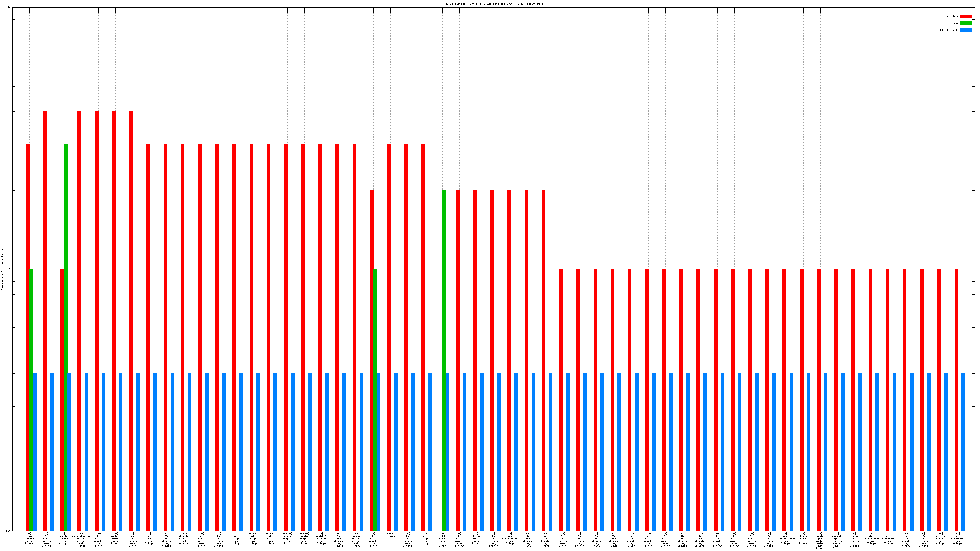Click the x-axis label 2ff04.iadb.isipp.com
Screen dimensions: 980x551
[x=425, y=538]
